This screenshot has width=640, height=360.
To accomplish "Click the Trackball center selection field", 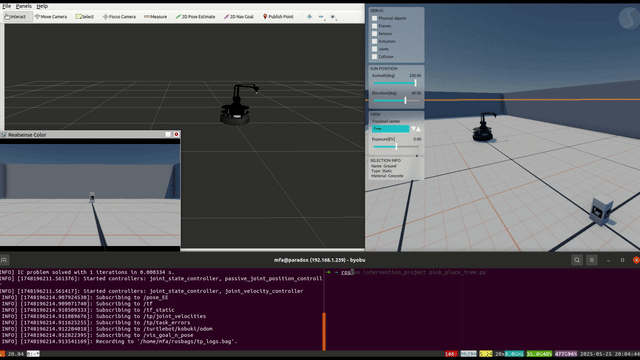I will tap(391, 129).
